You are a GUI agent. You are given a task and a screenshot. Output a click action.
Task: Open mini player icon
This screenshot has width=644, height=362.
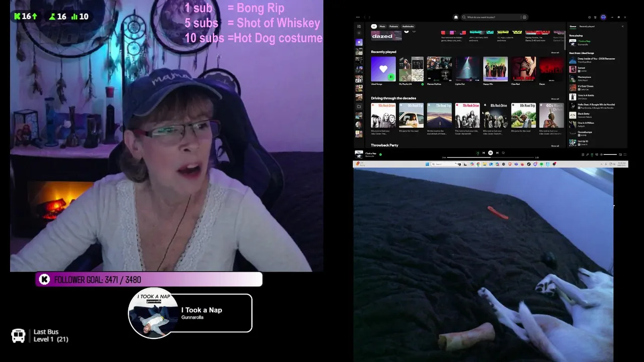click(x=620, y=154)
